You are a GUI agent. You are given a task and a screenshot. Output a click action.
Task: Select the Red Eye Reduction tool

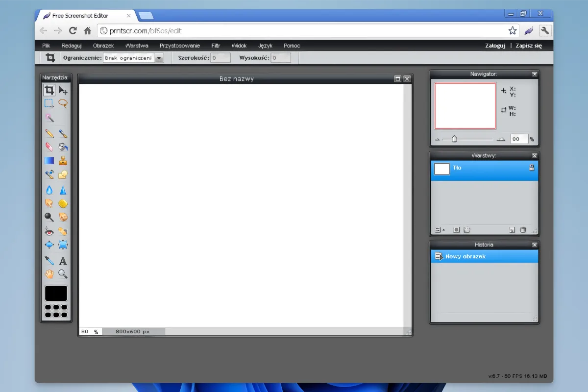pos(49,231)
